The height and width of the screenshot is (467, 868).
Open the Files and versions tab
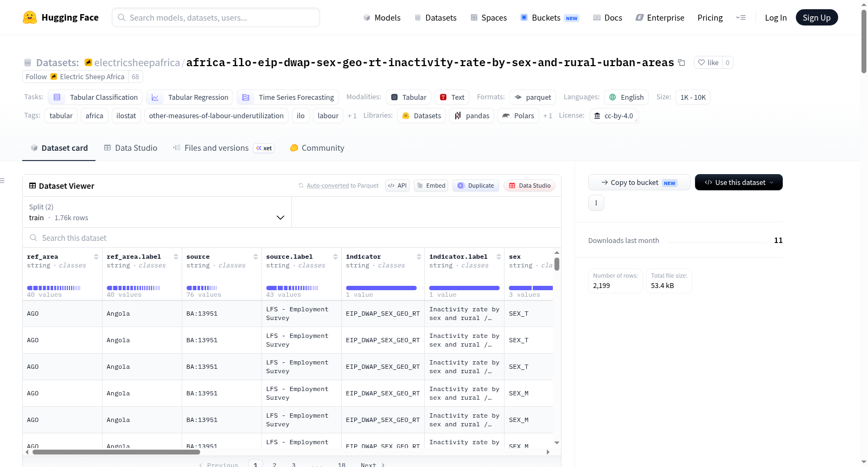[223, 148]
